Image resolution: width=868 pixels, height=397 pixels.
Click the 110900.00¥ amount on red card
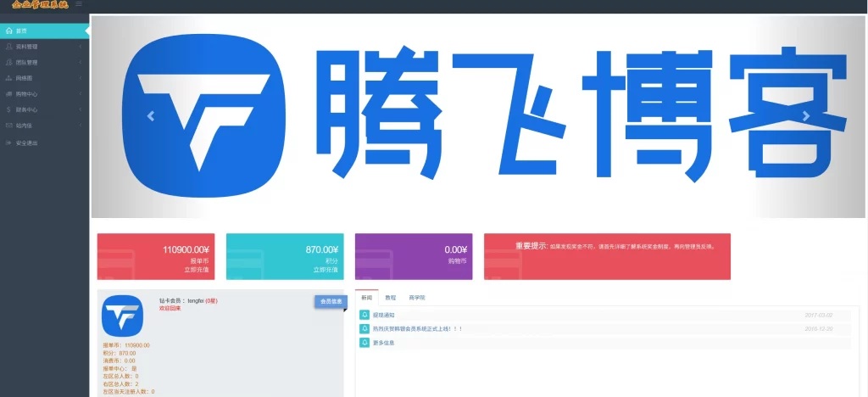[x=186, y=249]
